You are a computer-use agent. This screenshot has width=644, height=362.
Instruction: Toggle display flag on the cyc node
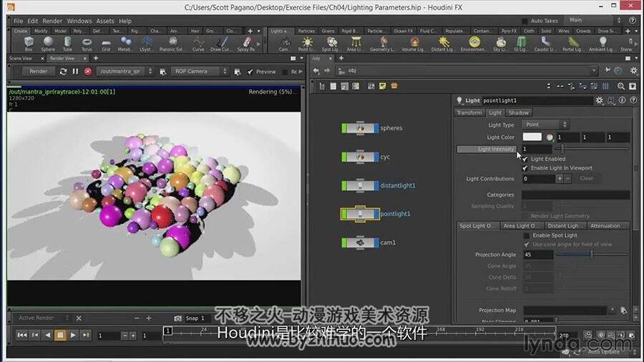pyautogui.click(x=376, y=157)
